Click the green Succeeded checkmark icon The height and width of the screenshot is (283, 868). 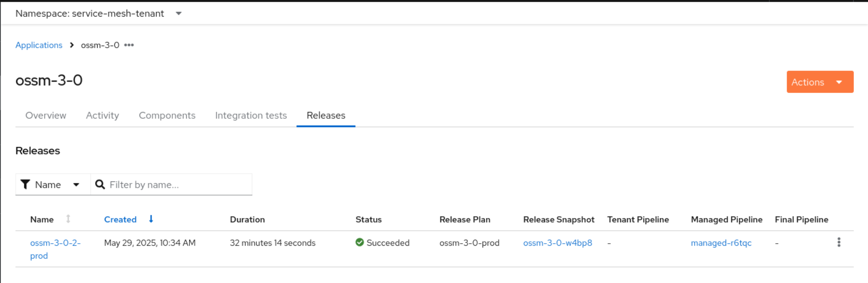coord(360,242)
